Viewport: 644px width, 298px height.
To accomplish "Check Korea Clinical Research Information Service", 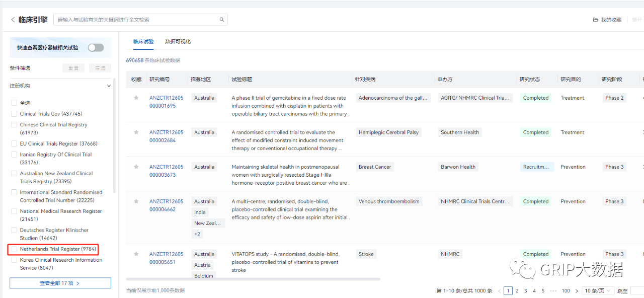I will pos(14,260).
